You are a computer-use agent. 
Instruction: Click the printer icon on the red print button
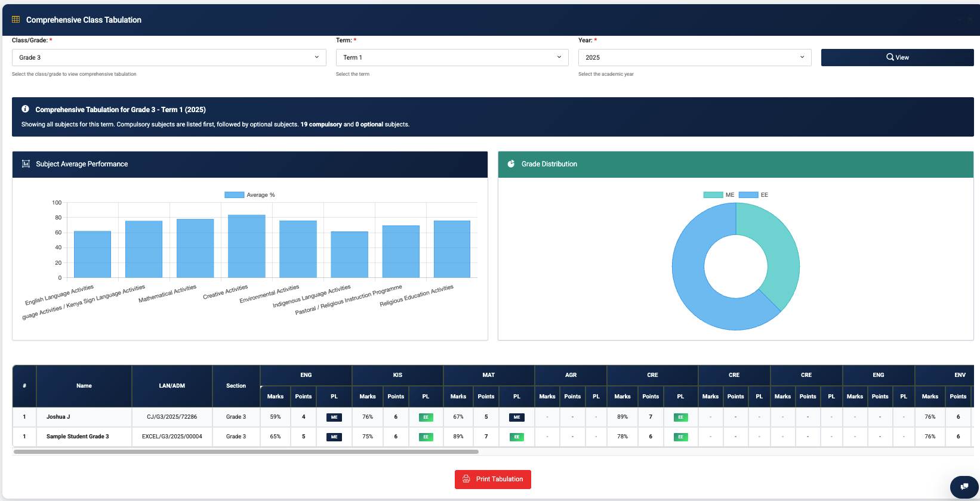(x=467, y=479)
